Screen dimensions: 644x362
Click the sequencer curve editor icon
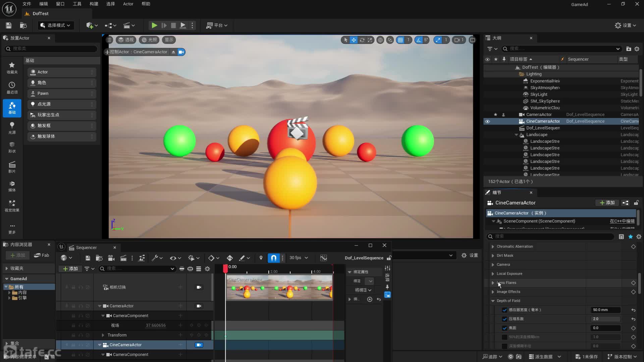click(x=323, y=258)
